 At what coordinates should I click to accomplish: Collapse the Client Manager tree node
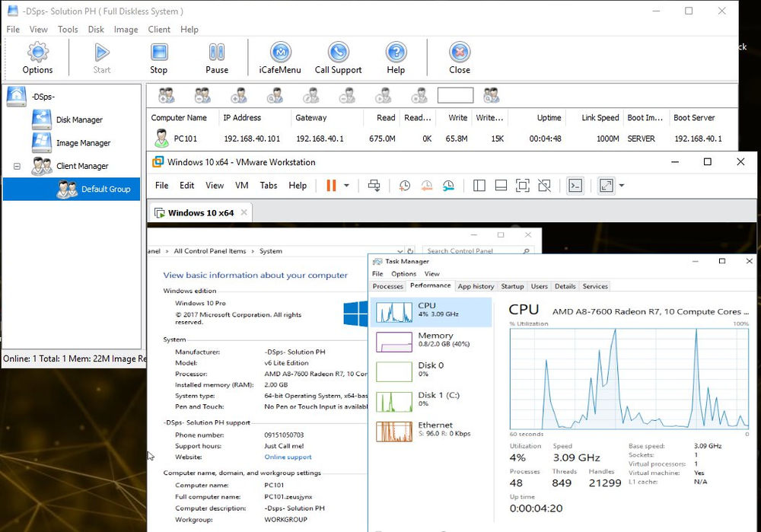pos(17,166)
